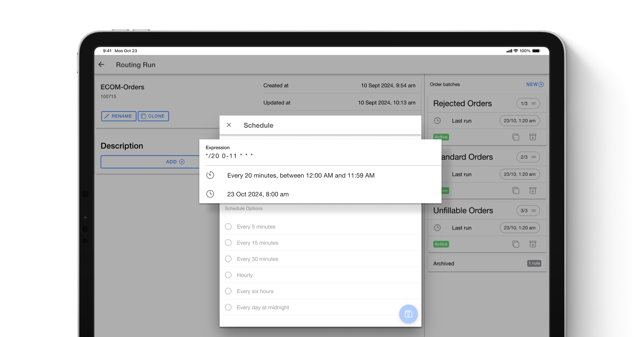Copy the Rejected Orders batch

click(x=516, y=137)
